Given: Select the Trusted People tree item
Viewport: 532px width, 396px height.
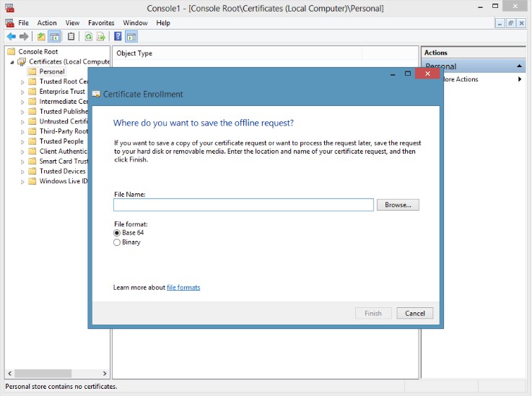Looking at the screenshot, I should 61,141.
